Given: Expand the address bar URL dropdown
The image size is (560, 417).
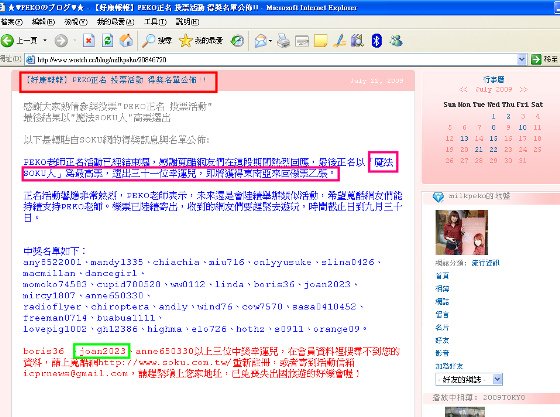Looking at the screenshot, I should pos(521,59).
